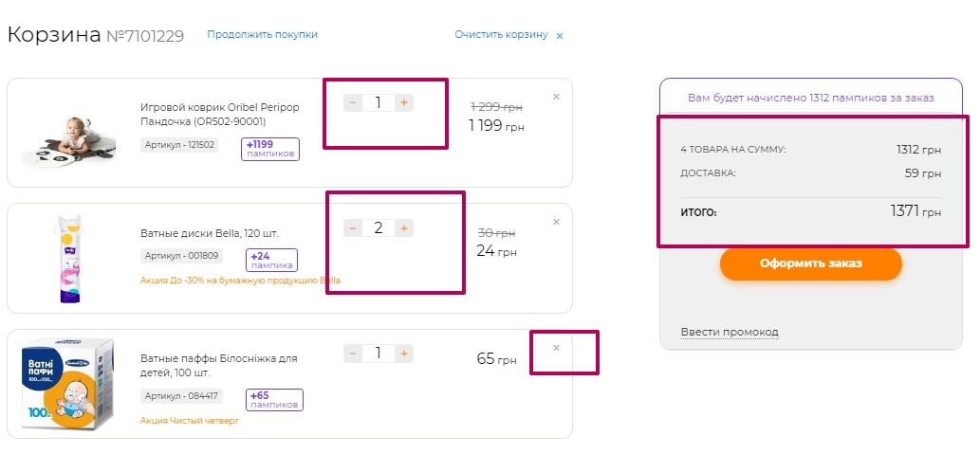Open the Ватні пафи product image
Image resolution: width=980 pixels, height=454 pixels.
click(67, 384)
